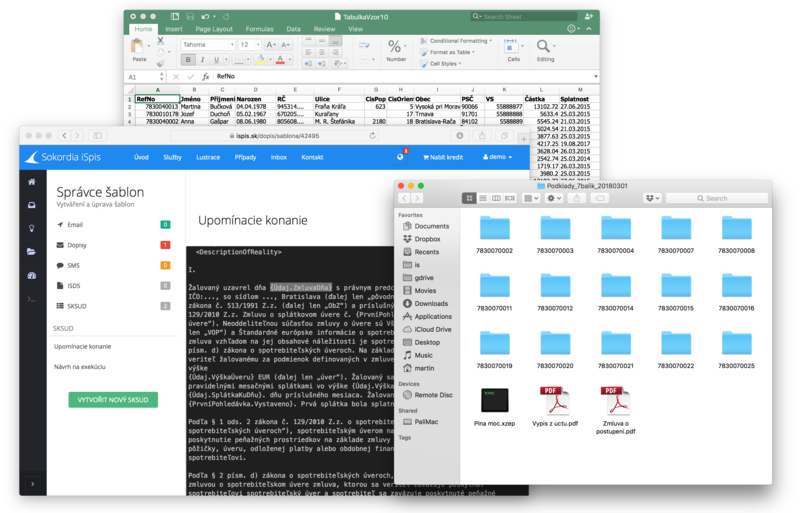
Task: Open the notifications globe icon with badge
Action: 400,157
